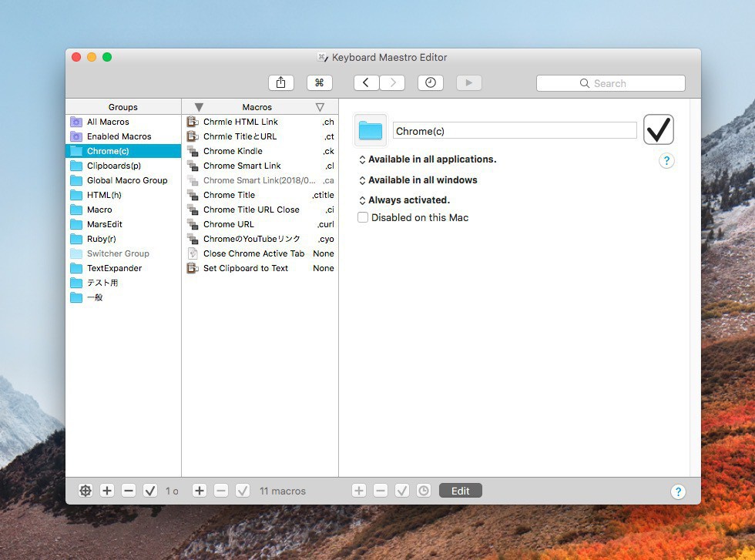
Task: Click the Share toolbar icon
Action: 280,83
